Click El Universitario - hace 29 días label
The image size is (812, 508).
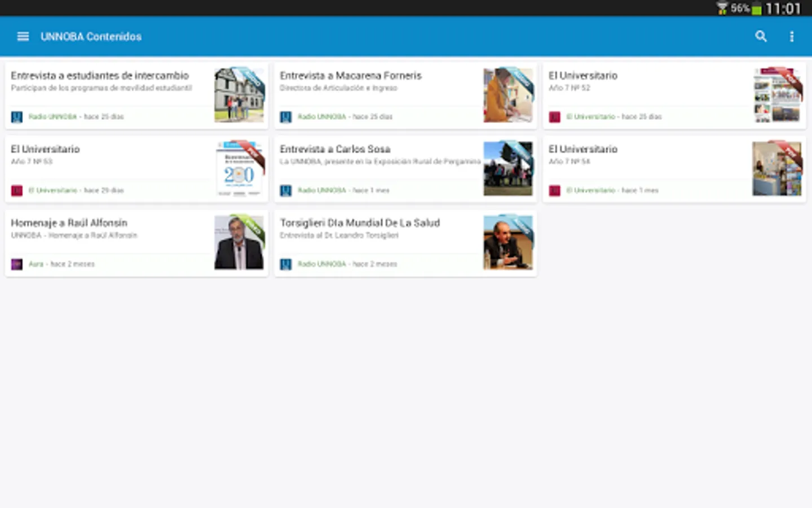pyautogui.click(x=76, y=190)
